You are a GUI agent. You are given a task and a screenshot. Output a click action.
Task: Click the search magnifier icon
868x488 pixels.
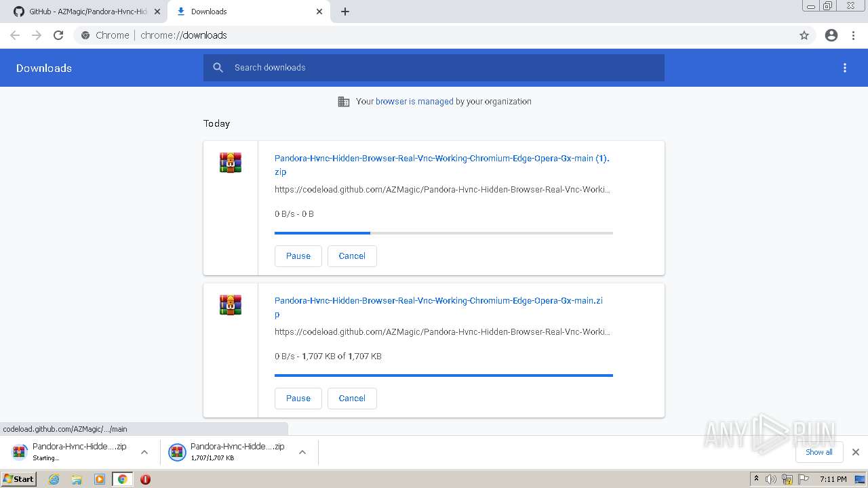pyautogui.click(x=218, y=68)
